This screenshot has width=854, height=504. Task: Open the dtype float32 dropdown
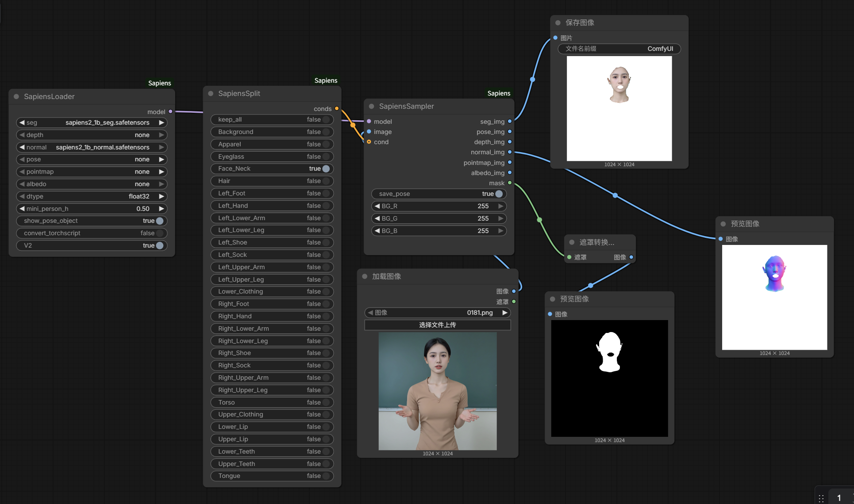pos(92,196)
